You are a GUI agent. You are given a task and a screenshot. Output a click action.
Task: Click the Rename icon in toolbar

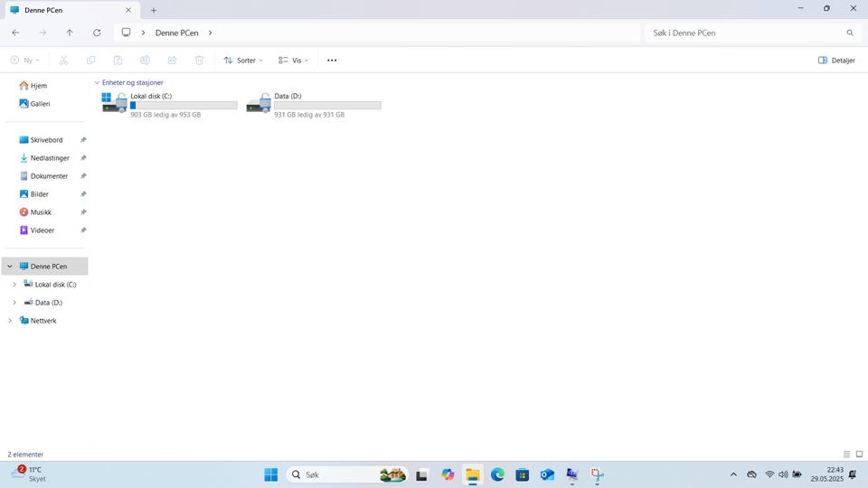tap(145, 61)
